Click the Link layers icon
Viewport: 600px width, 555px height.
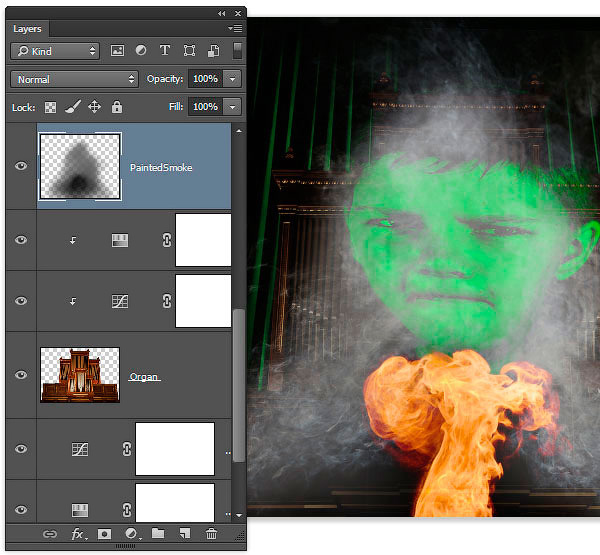(x=50, y=534)
